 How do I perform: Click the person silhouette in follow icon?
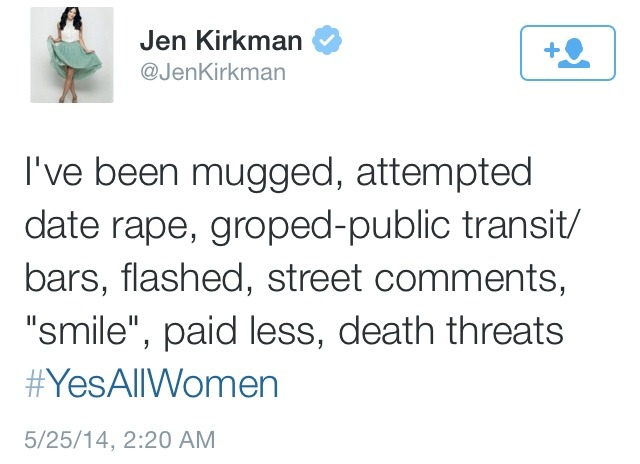[x=575, y=53]
